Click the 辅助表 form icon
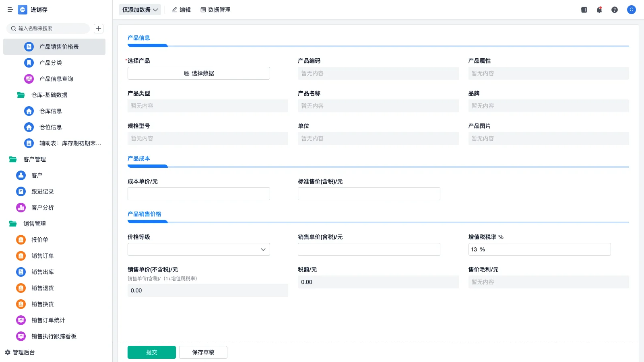This screenshot has width=644, height=362. tap(29, 143)
